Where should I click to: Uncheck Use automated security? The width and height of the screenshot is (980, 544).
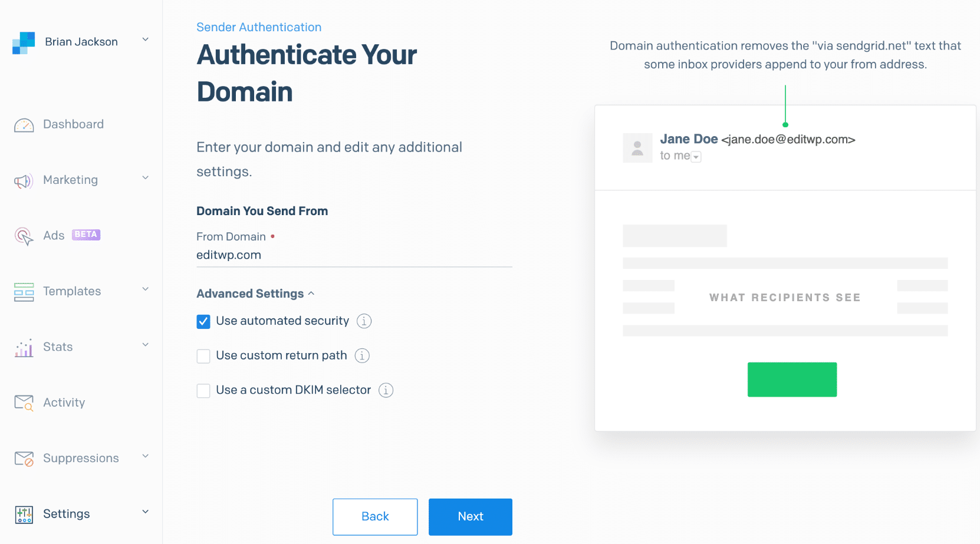pos(203,321)
